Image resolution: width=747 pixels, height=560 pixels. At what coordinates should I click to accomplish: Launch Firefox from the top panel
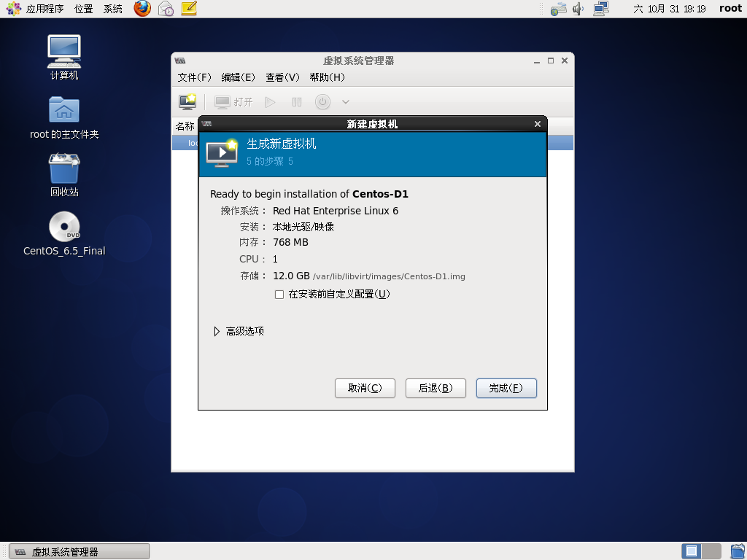[x=142, y=9]
